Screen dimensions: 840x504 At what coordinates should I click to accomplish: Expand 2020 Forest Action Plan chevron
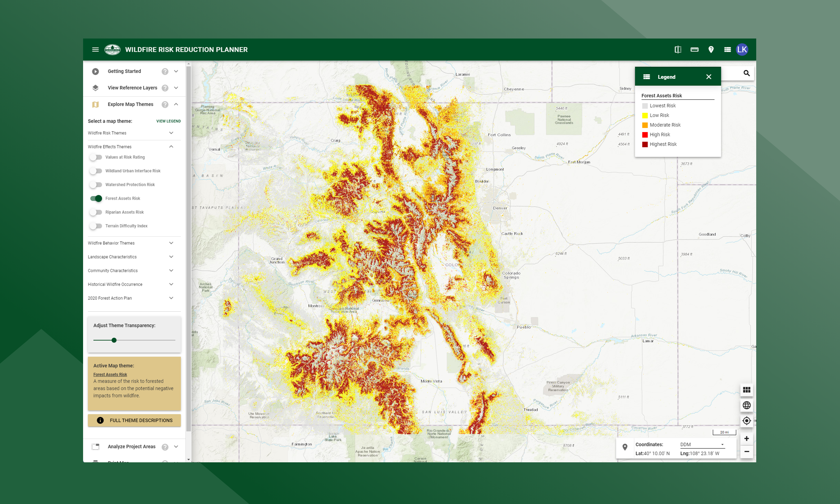click(171, 298)
